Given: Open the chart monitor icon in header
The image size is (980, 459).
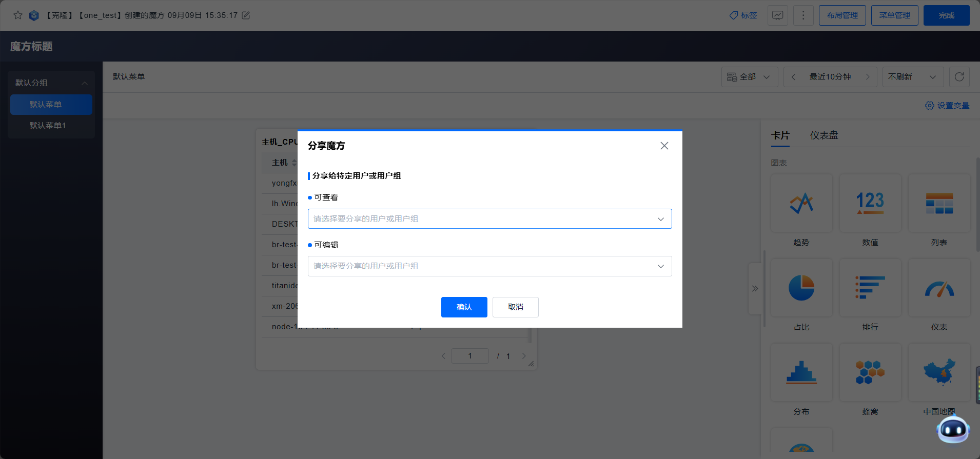Looking at the screenshot, I should click(x=777, y=15).
